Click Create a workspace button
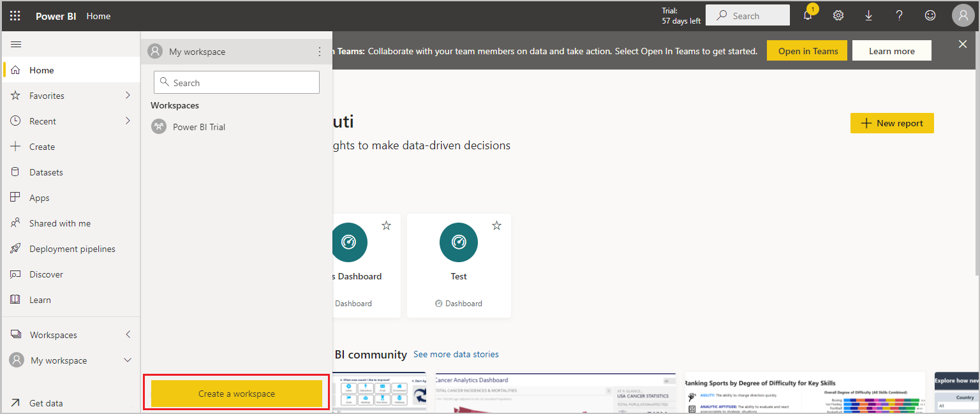This screenshot has height=414, width=980. pos(237,394)
